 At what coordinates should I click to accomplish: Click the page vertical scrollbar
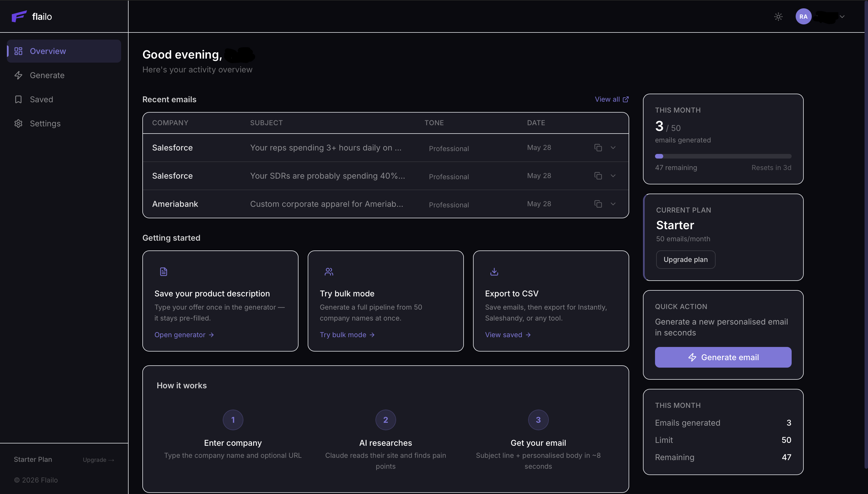pyautogui.click(x=866, y=234)
